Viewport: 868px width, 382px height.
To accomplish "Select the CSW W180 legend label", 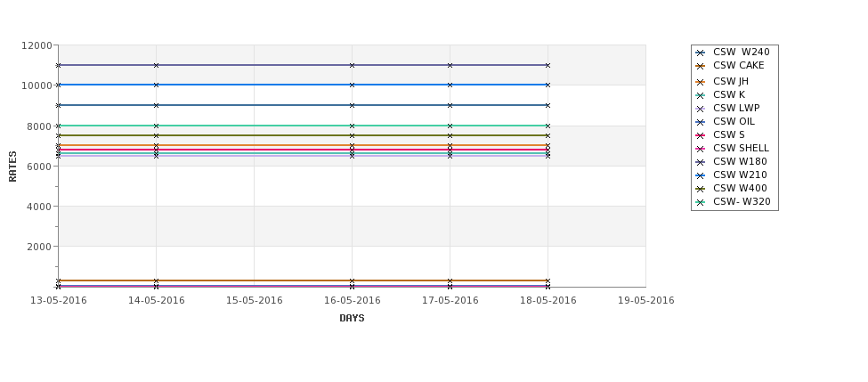I will 740,162.
